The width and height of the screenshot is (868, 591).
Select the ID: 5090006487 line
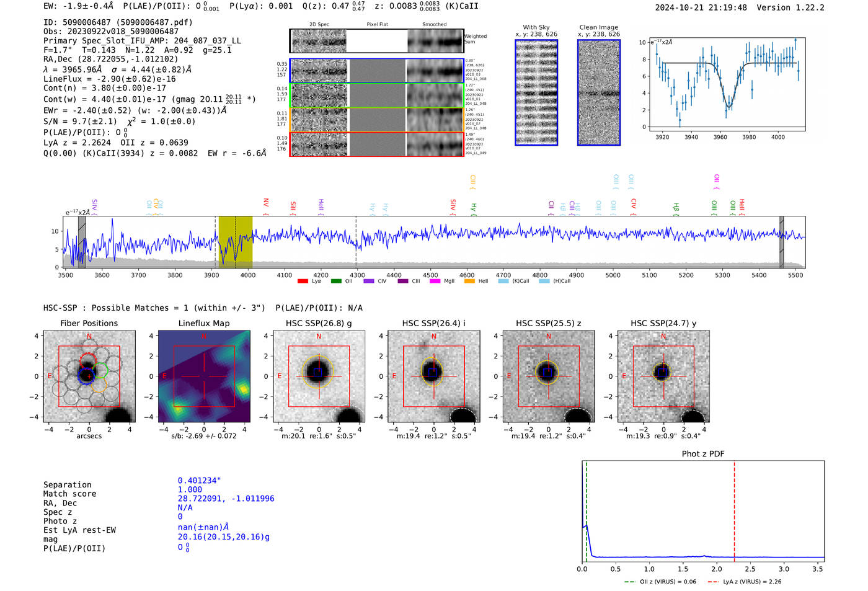pyautogui.click(x=118, y=22)
